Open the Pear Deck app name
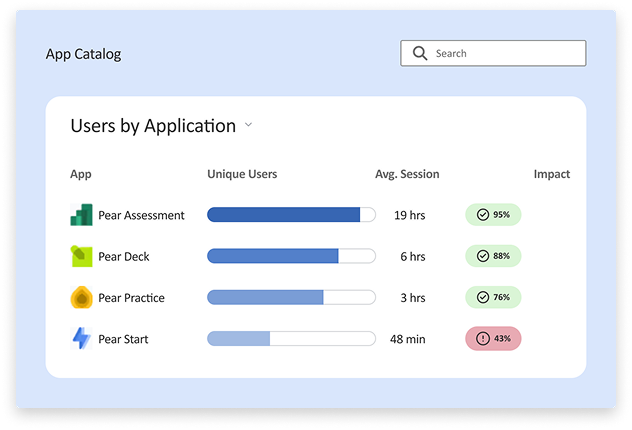Screen dimensions: 632x430 pos(124,256)
